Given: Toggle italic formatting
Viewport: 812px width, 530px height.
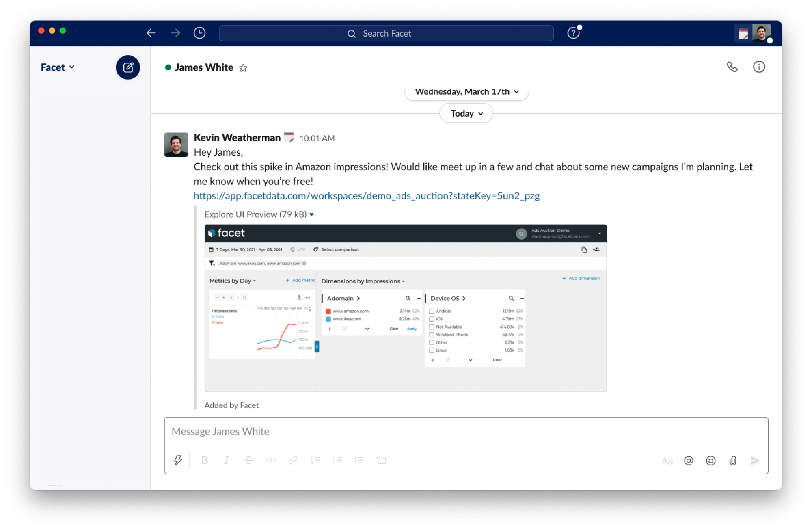Looking at the screenshot, I should point(227,460).
